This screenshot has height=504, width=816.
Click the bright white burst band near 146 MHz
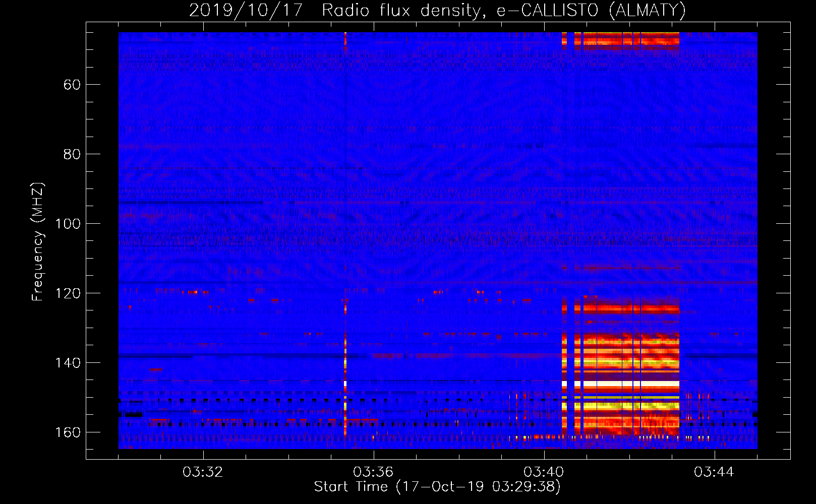pyautogui.click(x=621, y=384)
